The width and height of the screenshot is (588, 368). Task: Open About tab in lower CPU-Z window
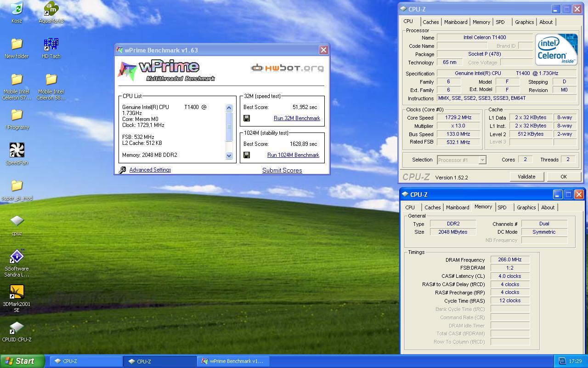[548, 207]
